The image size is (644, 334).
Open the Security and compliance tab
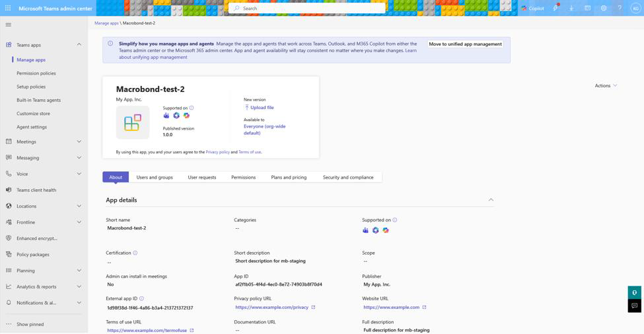coord(348,177)
